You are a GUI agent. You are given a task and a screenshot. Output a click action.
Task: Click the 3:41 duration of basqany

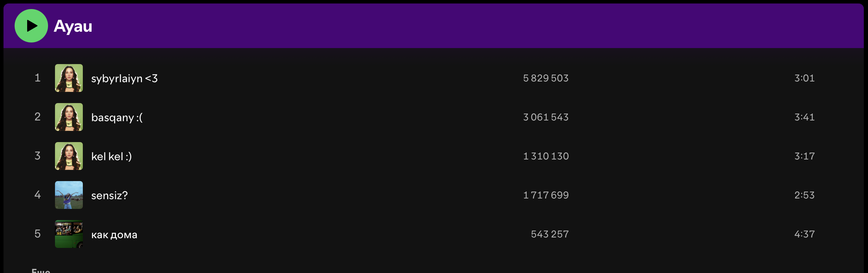point(804,117)
